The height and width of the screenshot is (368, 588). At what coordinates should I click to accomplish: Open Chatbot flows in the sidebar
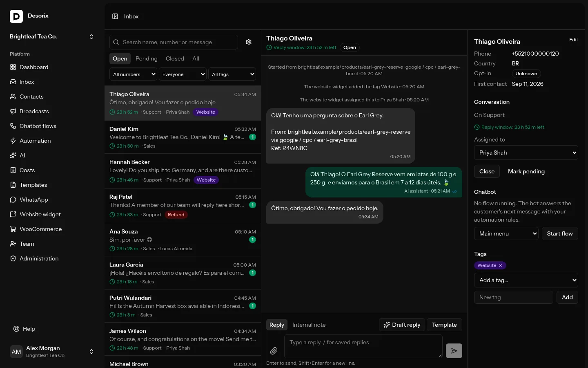point(52,126)
